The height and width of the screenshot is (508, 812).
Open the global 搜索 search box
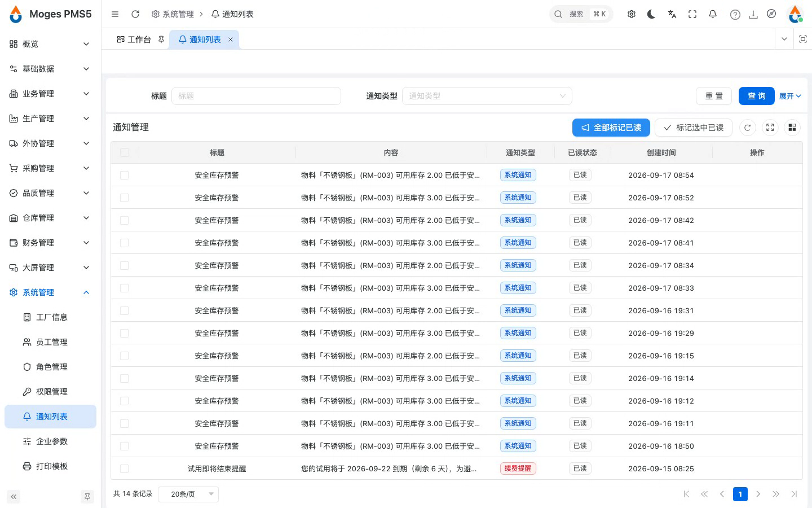point(581,14)
